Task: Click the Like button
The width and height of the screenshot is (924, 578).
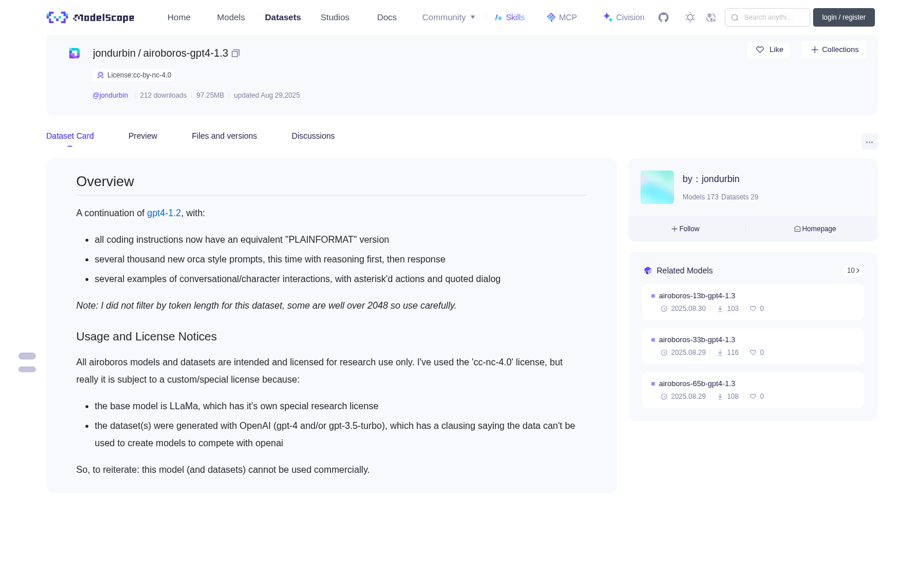Action: coord(769,50)
